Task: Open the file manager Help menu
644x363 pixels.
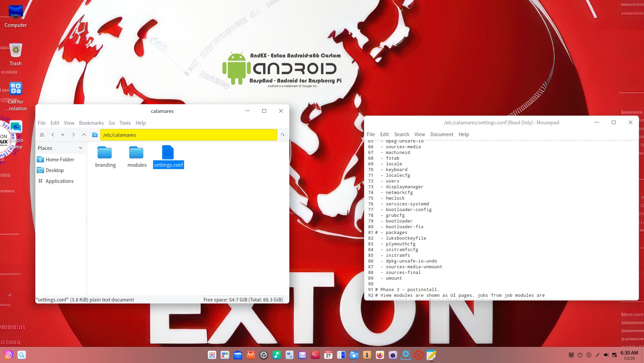Action: pos(141,123)
